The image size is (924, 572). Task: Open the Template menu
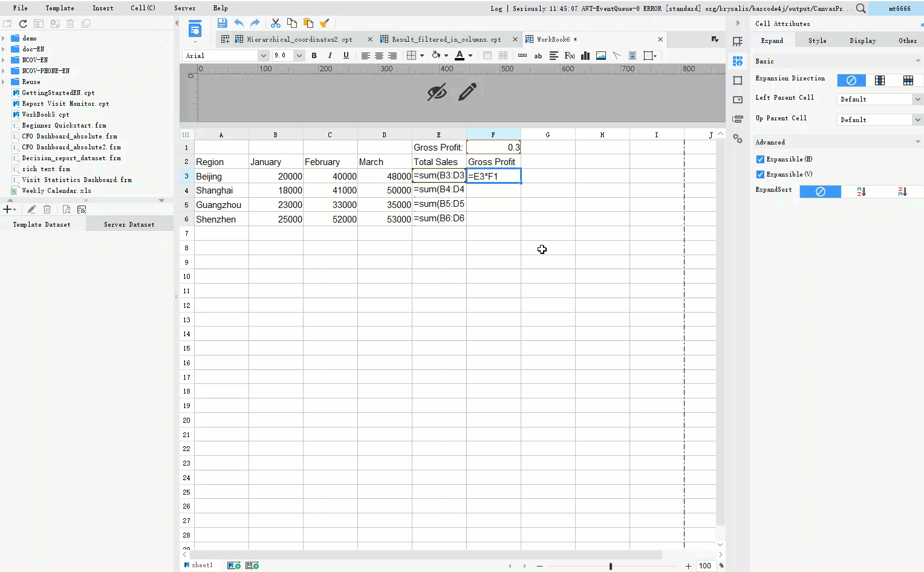(x=60, y=8)
